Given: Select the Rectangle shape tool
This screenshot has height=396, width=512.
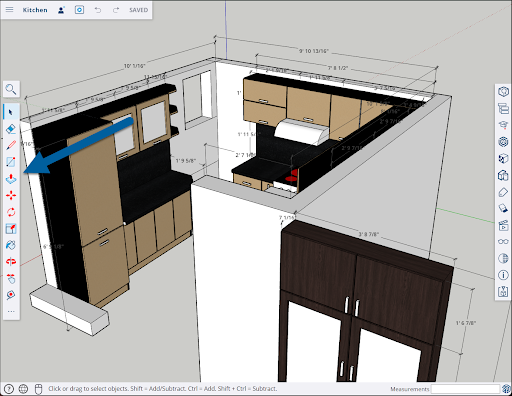Looking at the screenshot, I should click(11, 162).
